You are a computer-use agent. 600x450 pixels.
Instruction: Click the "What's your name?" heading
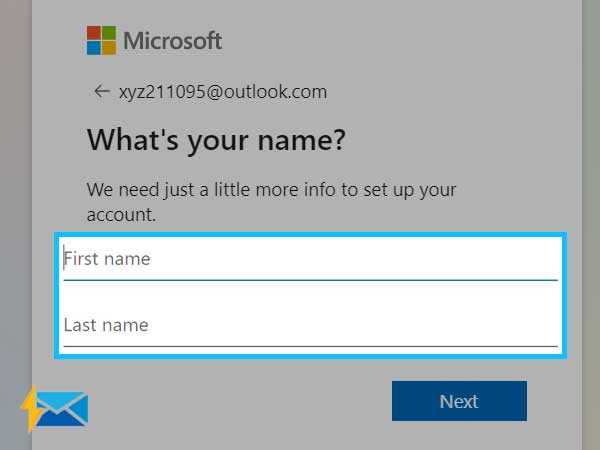coord(216,140)
